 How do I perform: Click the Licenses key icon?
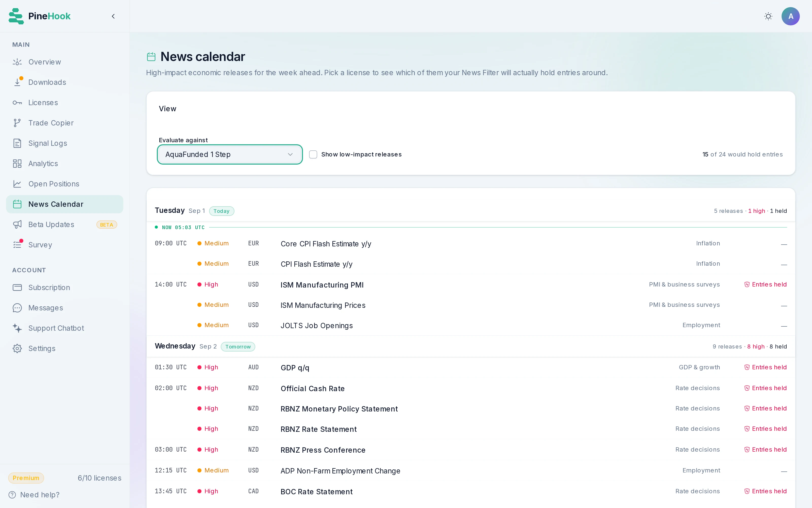point(17,103)
